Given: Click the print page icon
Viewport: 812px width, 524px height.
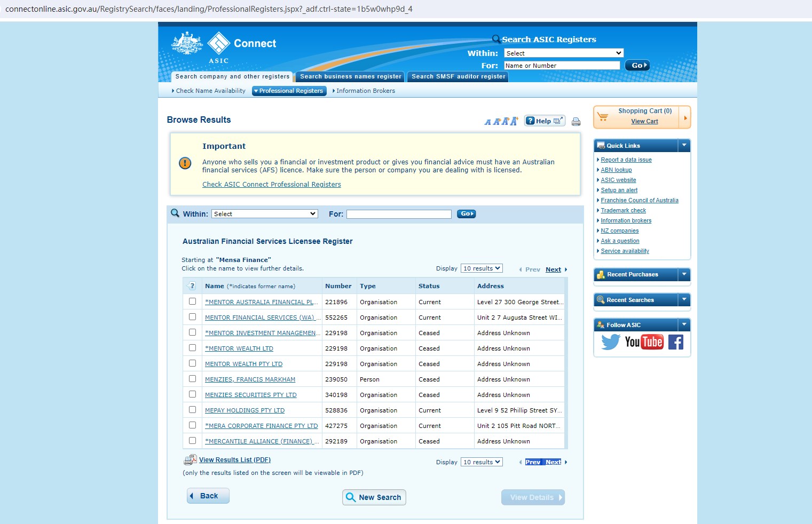Looking at the screenshot, I should click(576, 122).
